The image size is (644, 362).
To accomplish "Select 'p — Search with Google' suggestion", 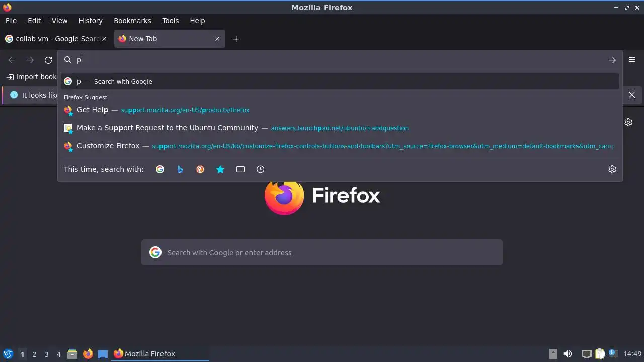I will click(x=340, y=81).
